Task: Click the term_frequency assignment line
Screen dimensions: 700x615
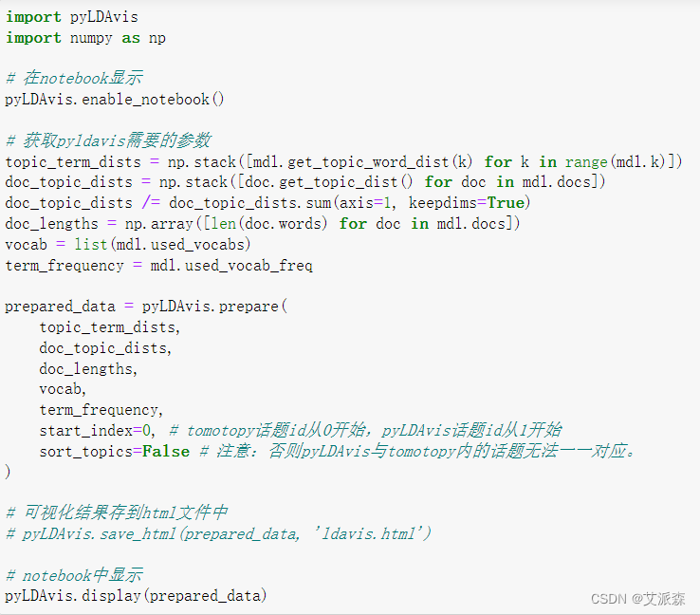Action: (x=159, y=266)
